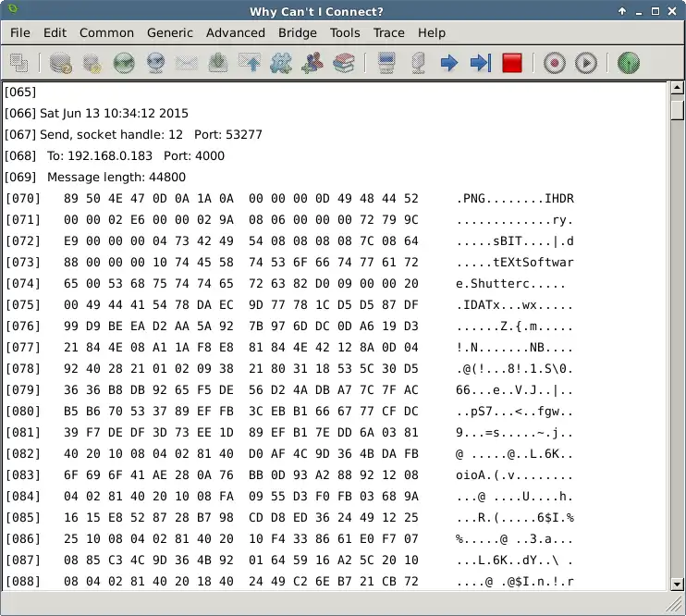Click the blue arrow-to-bar run icon
Screen dimensions: 686x616
(481, 63)
